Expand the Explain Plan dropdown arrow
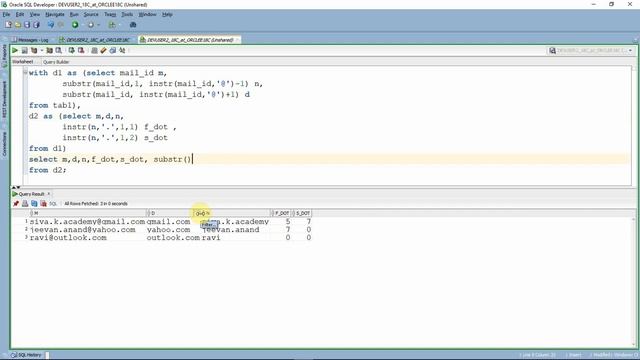 pyautogui.click(x=41, y=51)
